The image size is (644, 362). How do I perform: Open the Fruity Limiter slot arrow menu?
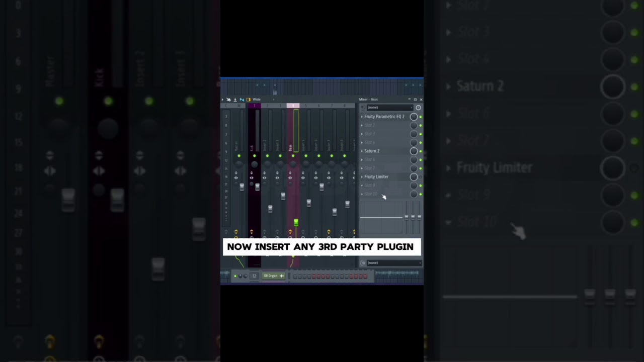pyautogui.click(x=362, y=177)
